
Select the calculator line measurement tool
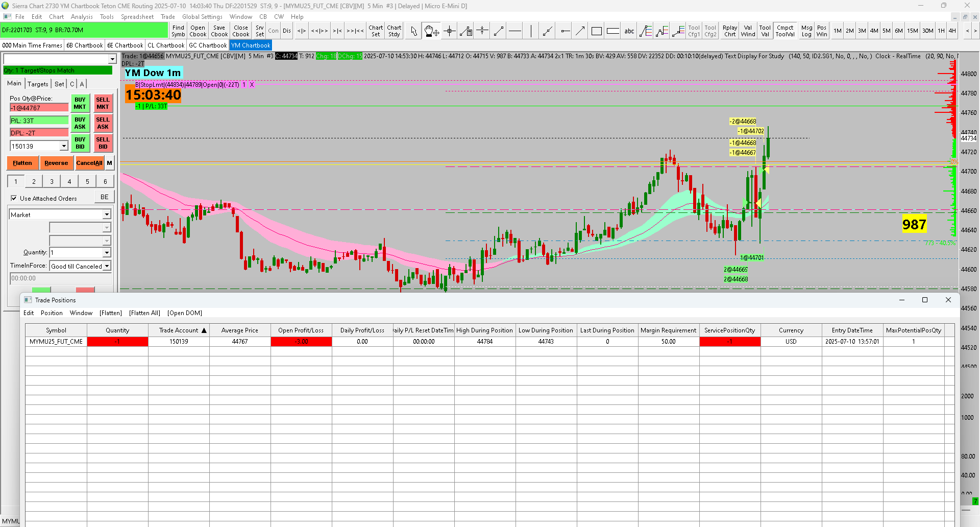(465, 31)
